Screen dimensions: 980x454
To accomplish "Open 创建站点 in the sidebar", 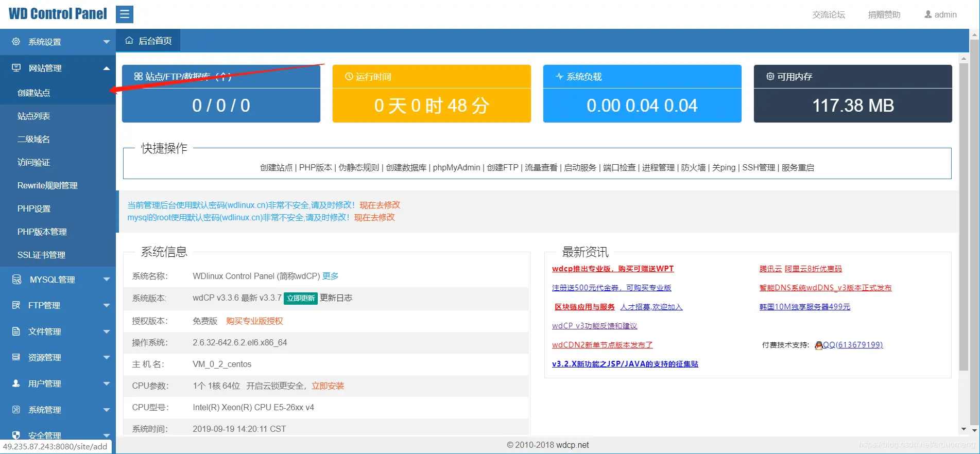I will (58, 93).
